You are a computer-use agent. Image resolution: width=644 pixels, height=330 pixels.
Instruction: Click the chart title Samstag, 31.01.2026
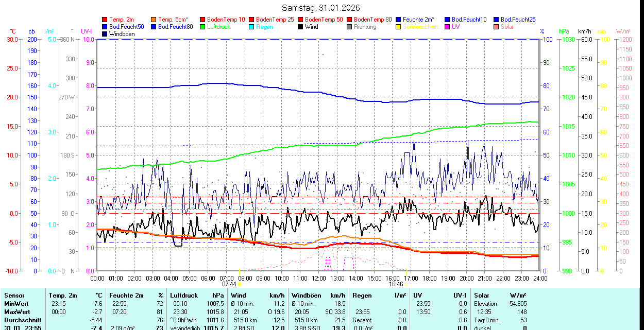(321, 8)
